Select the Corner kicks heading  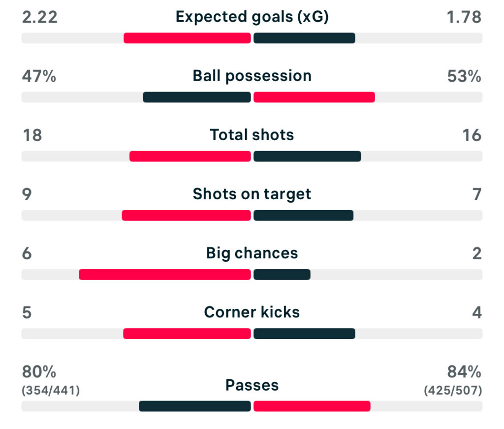coord(252,312)
